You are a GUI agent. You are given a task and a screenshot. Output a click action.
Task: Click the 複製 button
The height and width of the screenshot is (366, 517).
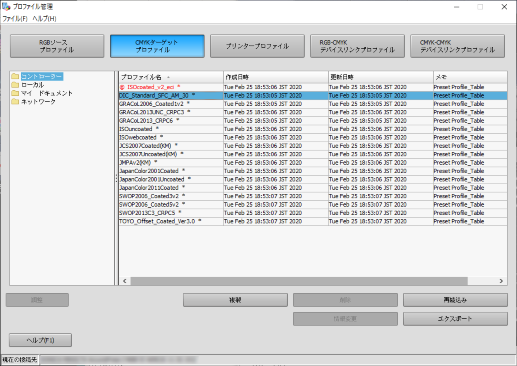pyautogui.click(x=235, y=300)
